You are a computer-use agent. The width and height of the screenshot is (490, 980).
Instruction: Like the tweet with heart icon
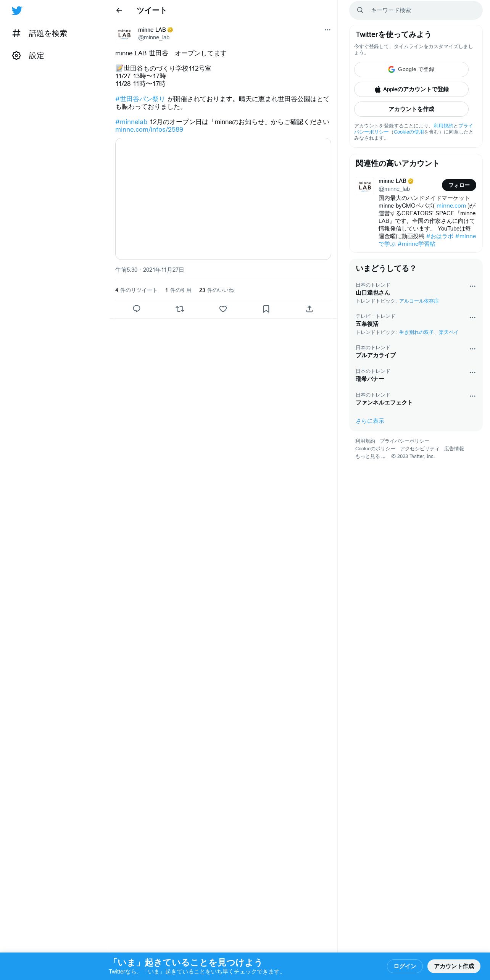tap(223, 309)
